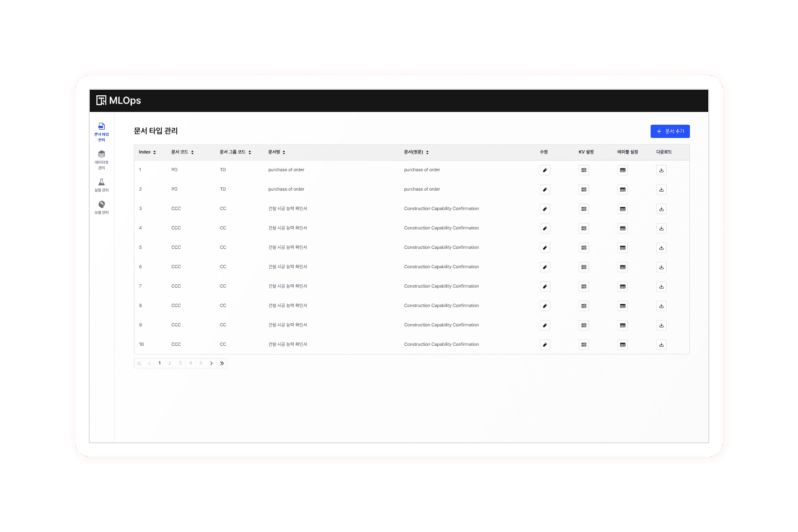Image resolution: width=798 pixels, height=532 pixels.
Task: Click the MLOps logo in header
Action: point(119,100)
